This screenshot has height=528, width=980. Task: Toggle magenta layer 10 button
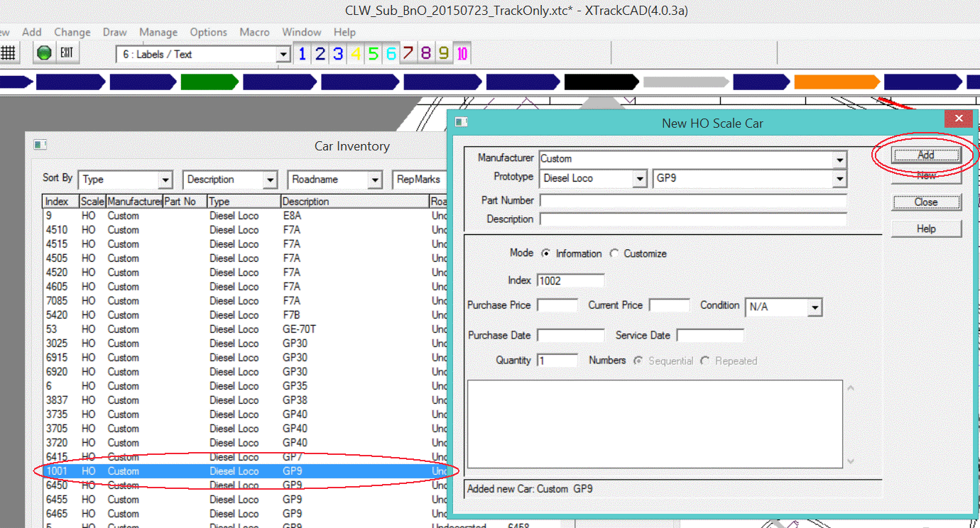[x=462, y=54]
